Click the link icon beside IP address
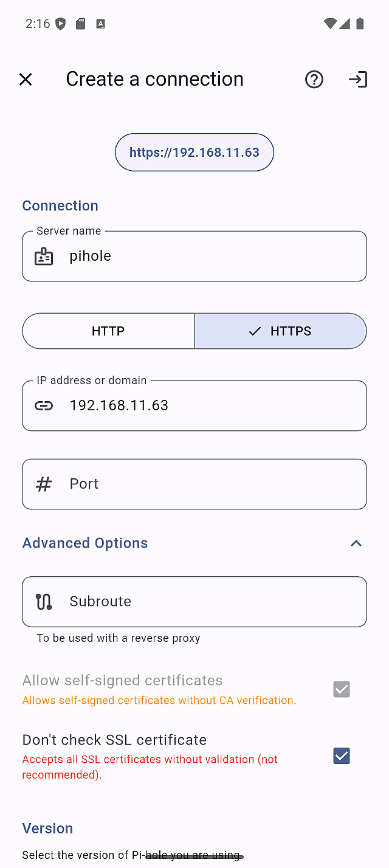Viewport: 389px width, 868px height. [44, 405]
